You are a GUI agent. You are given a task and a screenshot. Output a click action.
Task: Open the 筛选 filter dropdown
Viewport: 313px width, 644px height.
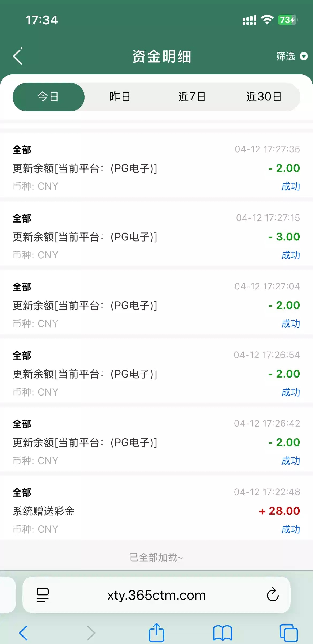286,57
